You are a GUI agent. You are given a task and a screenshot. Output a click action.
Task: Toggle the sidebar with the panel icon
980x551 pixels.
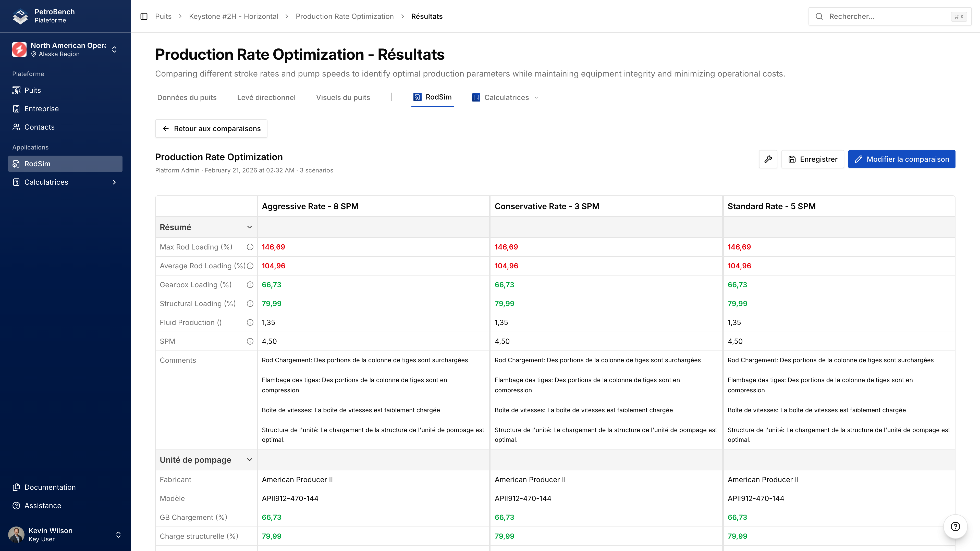pos(144,16)
